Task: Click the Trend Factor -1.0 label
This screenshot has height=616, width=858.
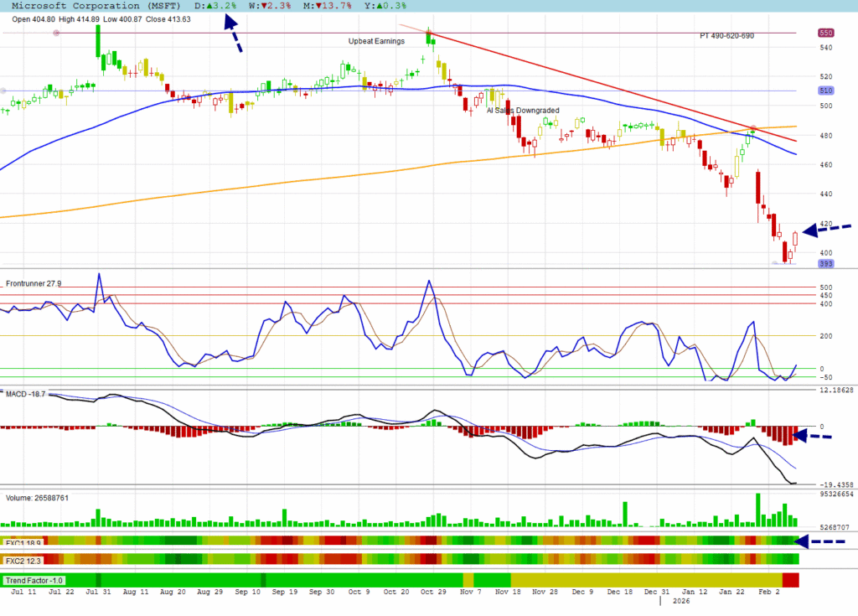Action: [x=34, y=580]
